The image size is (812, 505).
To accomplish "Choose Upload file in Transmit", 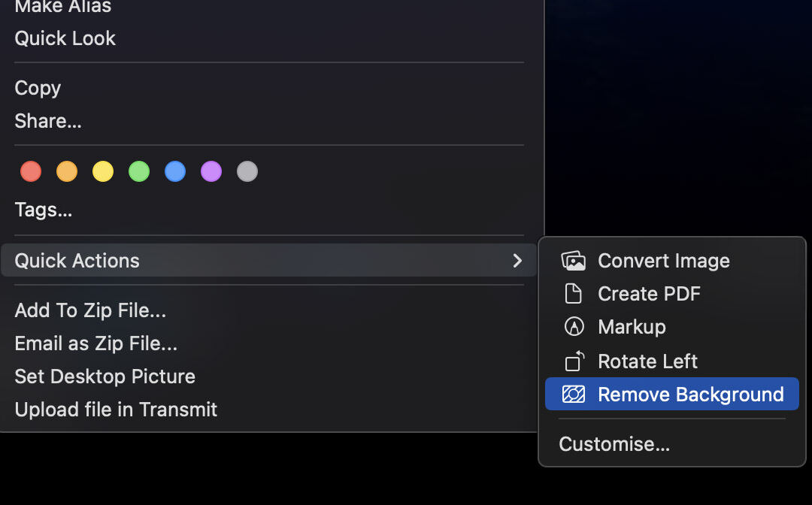I will click(116, 410).
